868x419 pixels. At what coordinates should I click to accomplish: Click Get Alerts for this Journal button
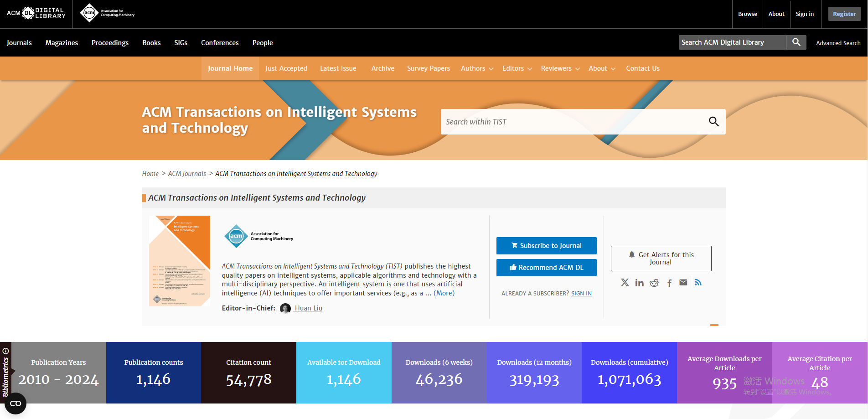(x=661, y=259)
